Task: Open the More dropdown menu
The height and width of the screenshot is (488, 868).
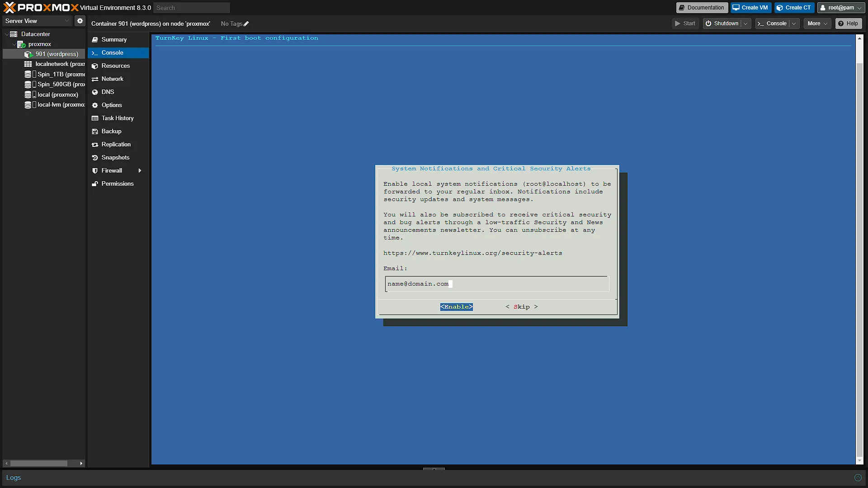Action: point(817,23)
